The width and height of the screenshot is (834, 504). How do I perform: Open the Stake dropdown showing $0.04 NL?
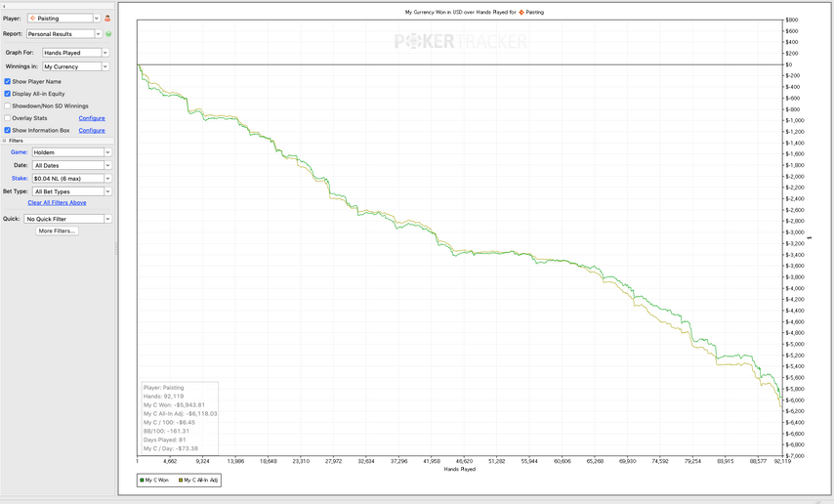click(71, 179)
